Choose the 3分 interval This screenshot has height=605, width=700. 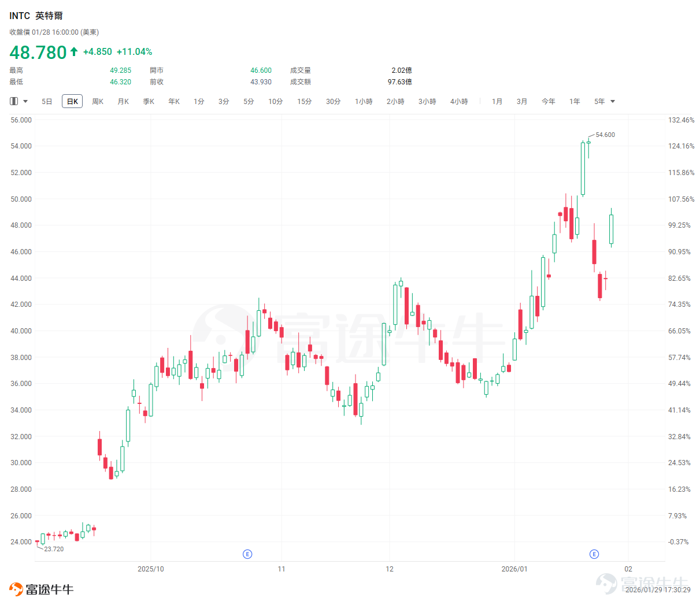(x=224, y=102)
